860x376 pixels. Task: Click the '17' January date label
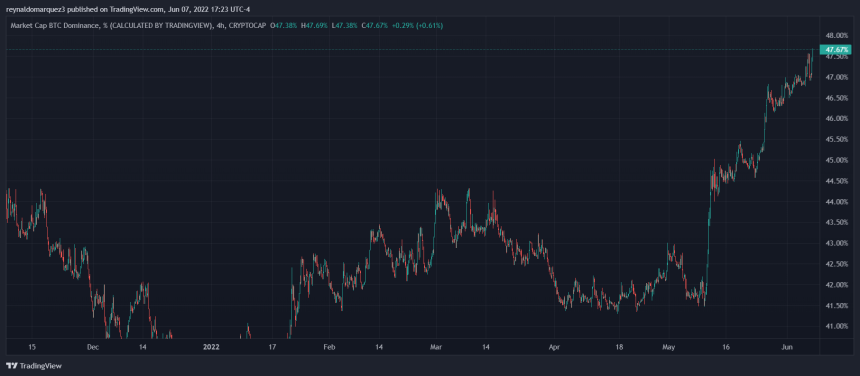pyautogui.click(x=272, y=347)
